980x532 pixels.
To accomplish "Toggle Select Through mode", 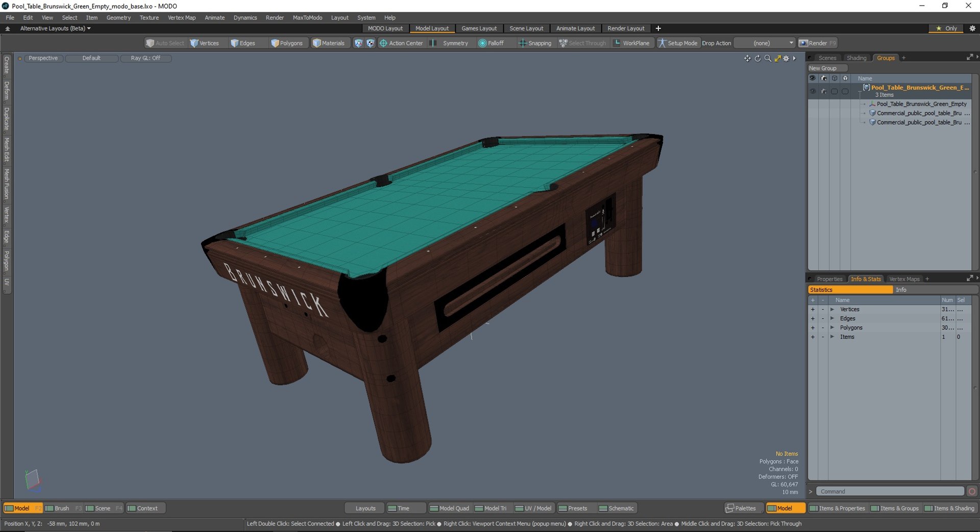I will pyautogui.click(x=582, y=43).
